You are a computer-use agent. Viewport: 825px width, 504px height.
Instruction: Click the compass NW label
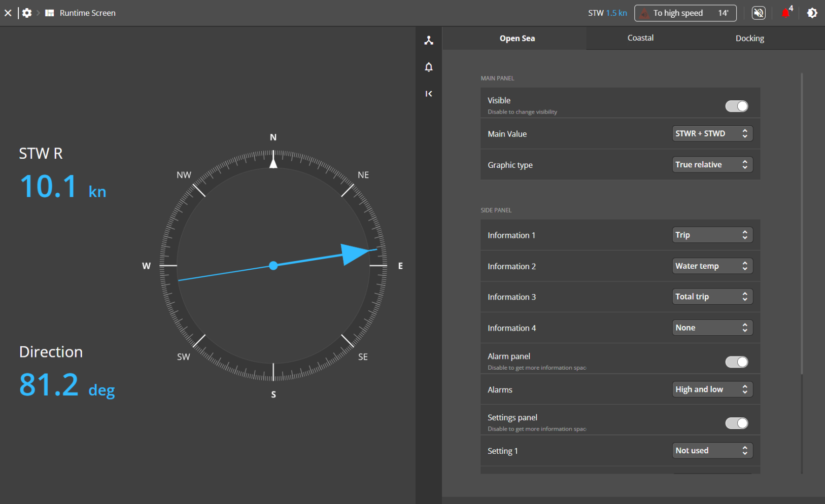pyautogui.click(x=184, y=175)
